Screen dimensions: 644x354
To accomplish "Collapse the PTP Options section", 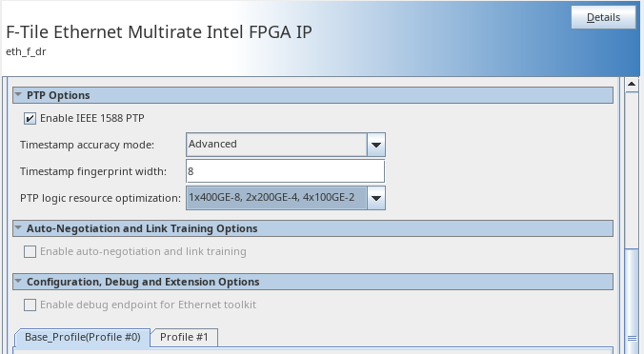I will click(x=18, y=95).
